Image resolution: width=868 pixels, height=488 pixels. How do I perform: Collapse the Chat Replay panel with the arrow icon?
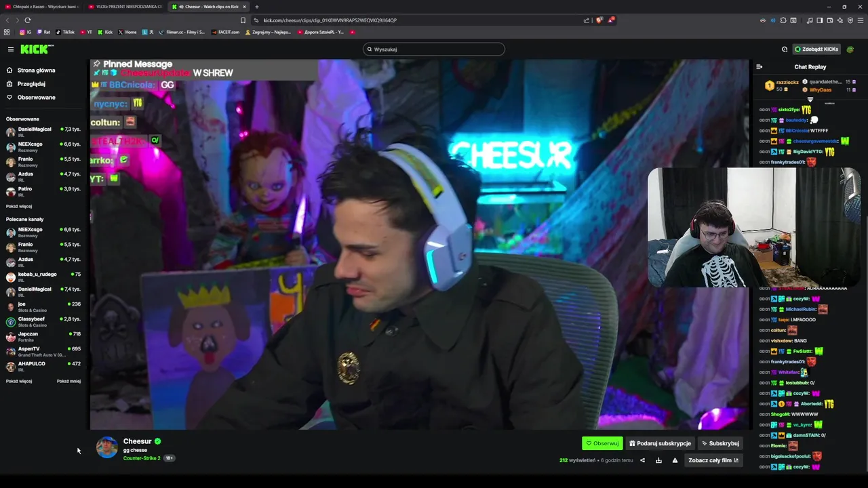point(759,66)
